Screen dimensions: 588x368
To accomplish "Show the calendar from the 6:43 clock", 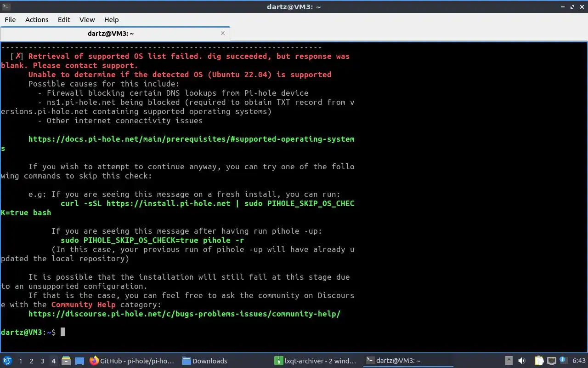I will [x=579, y=361].
